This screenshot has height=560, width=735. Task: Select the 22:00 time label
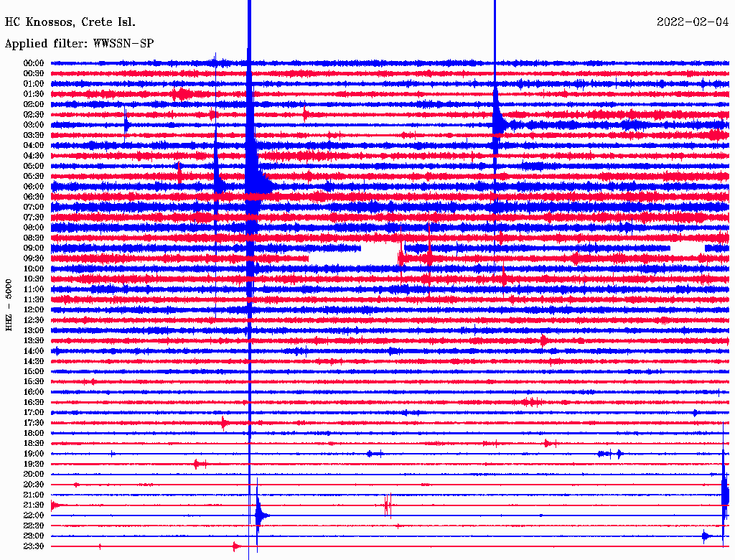tap(34, 515)
